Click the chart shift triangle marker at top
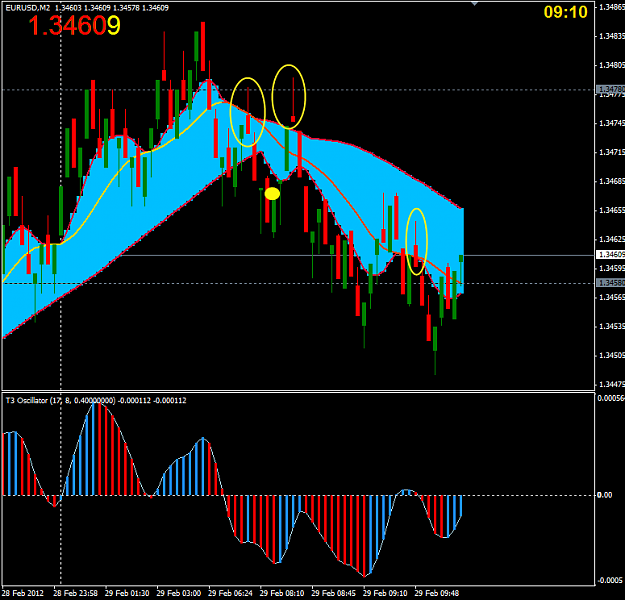Image resolution: width=625 pixels, height=600 pixels. click(474, 4)
